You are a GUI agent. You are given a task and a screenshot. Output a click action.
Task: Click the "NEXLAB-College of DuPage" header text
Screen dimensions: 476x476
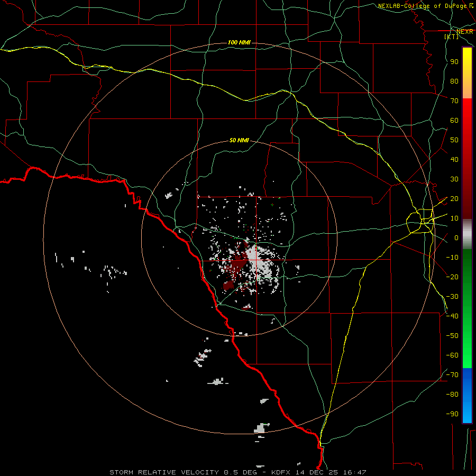tap(422, 6)
